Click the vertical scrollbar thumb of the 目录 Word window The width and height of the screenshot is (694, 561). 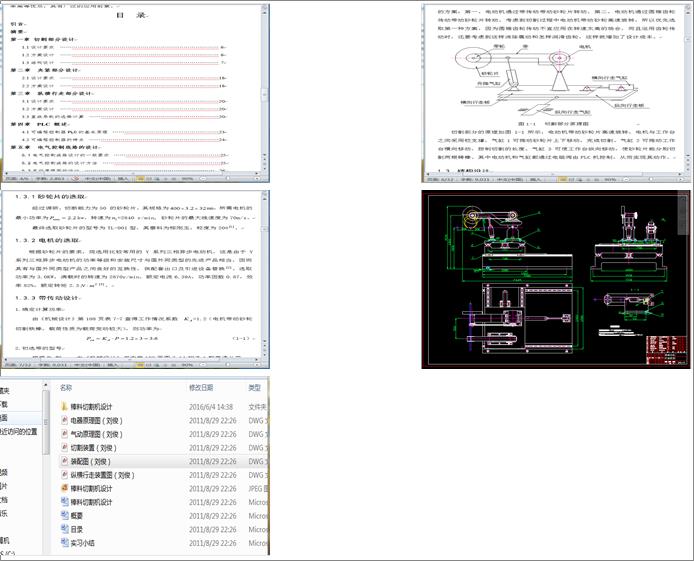click(x=265, y=95)
